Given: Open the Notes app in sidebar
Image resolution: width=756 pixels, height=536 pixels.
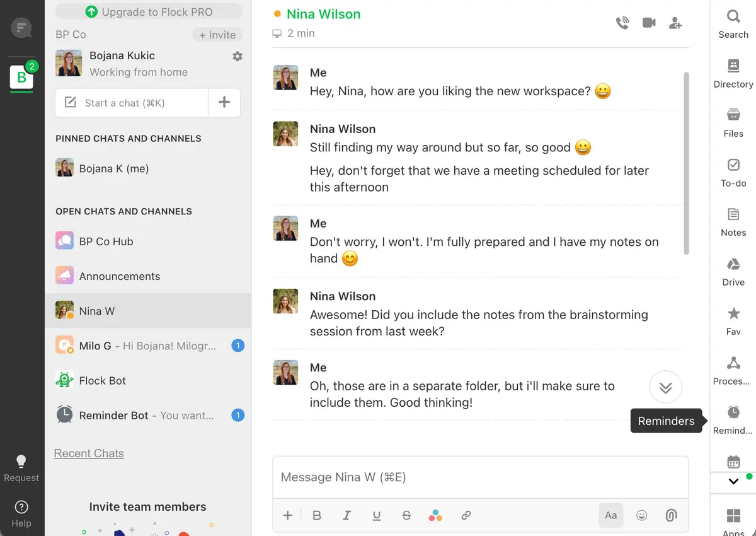Looking at the screenshot, I should (x=733, y=221).
